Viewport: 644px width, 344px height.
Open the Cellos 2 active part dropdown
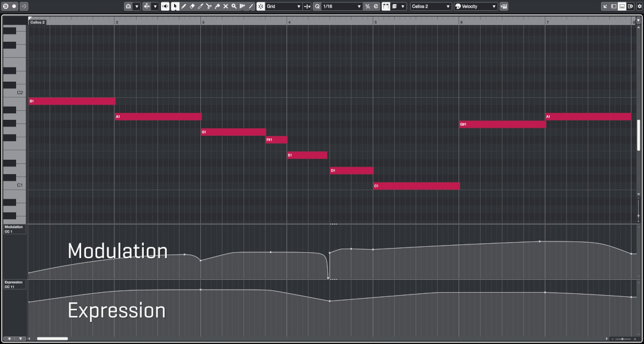pyautogui.click(x=431, y=7)
